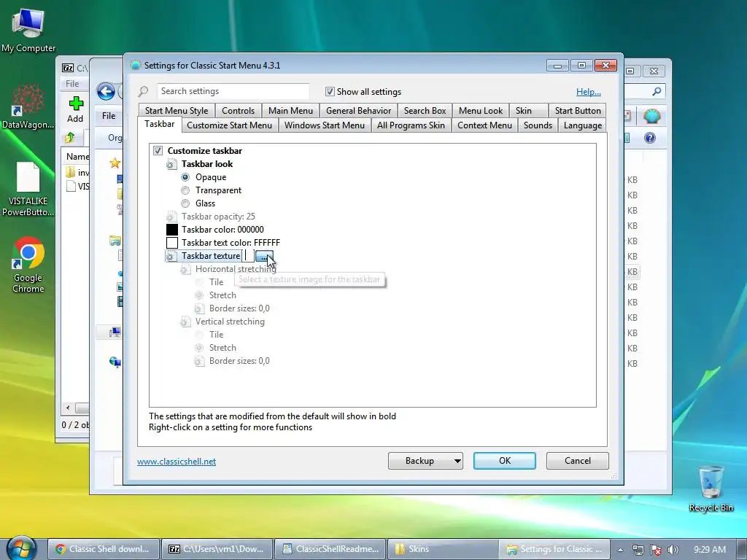747x560 pixels.
Task: Switch to the Customize Start Menu tab
Action: tap(229, 125)
